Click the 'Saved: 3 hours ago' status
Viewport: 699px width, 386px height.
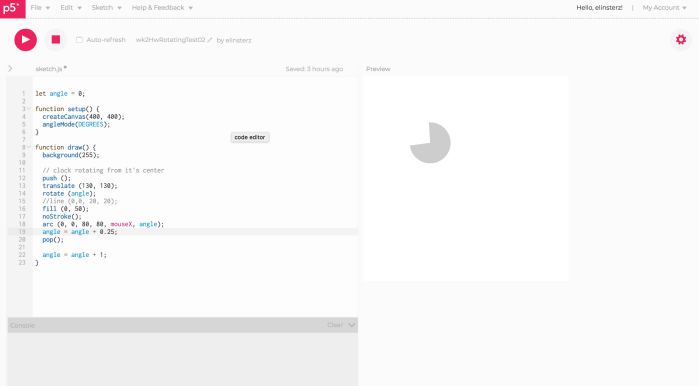click(314, 69)
